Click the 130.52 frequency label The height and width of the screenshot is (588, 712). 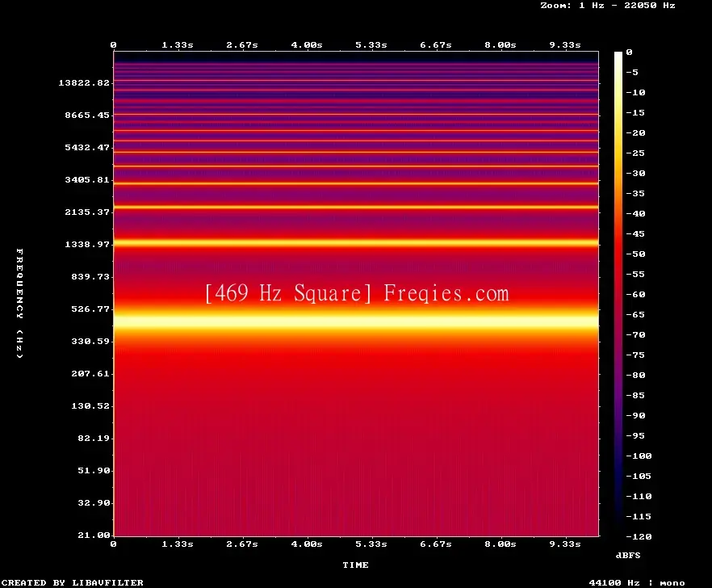point(90,405)
